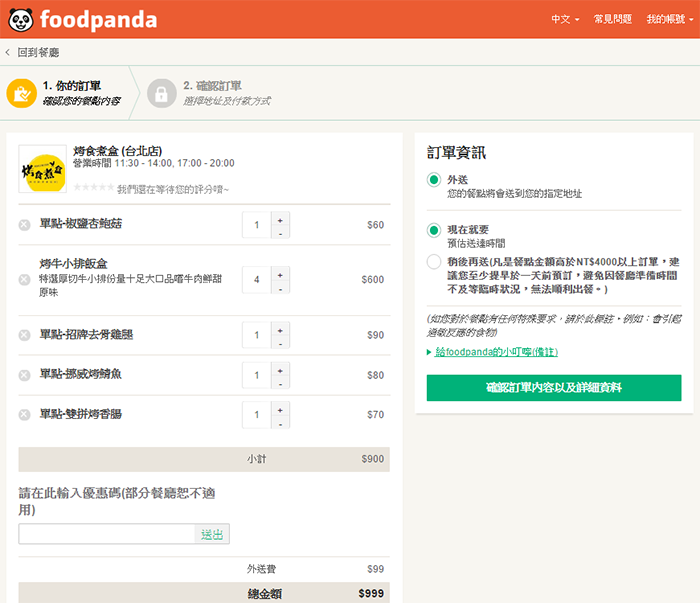Increase quantity of 單點-雙拼烤香腸
The image size is (700, 603).
pos(280,410)
